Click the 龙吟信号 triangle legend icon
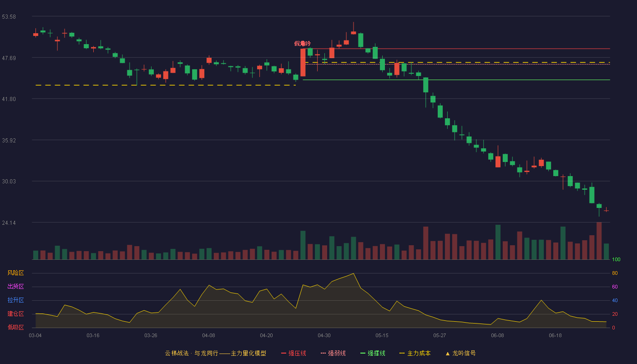Screen dimensions: 637x364 pos(447,353)
